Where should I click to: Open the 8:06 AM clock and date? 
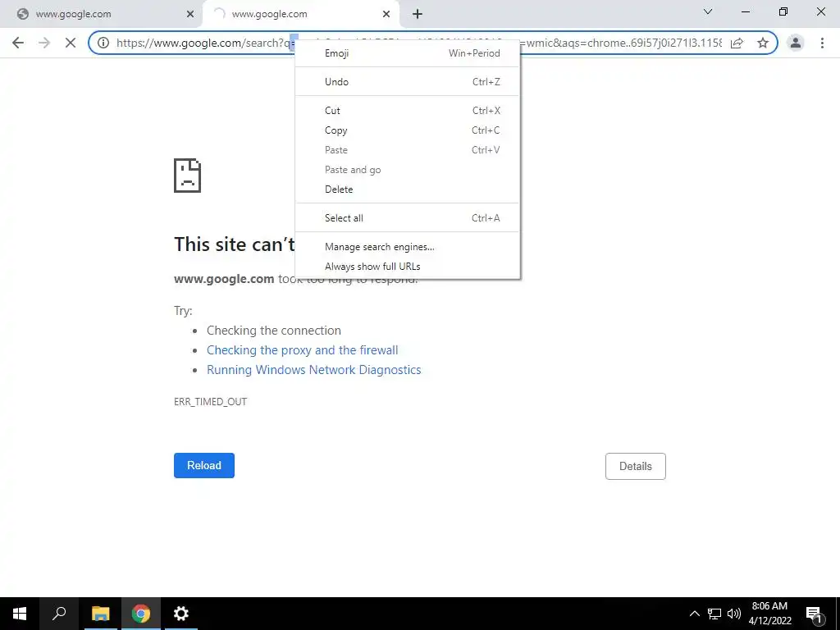point(769,614)
